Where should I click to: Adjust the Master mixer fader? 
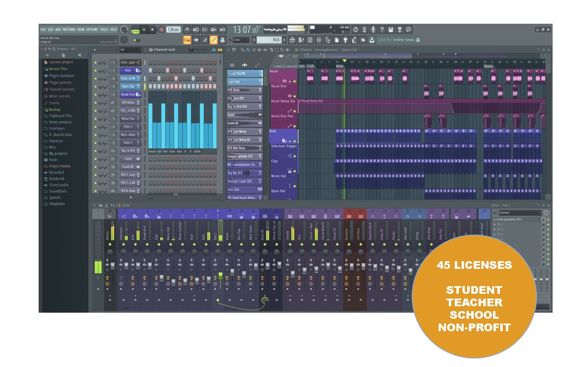pos(113,266)
